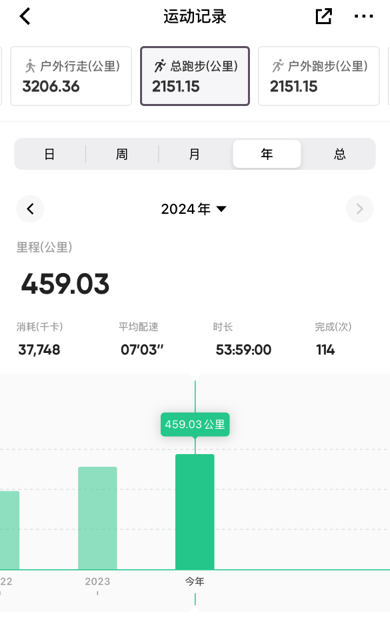390x618 pixels.
Task: Select the 总 time range segment
Action: coord(339,154)
